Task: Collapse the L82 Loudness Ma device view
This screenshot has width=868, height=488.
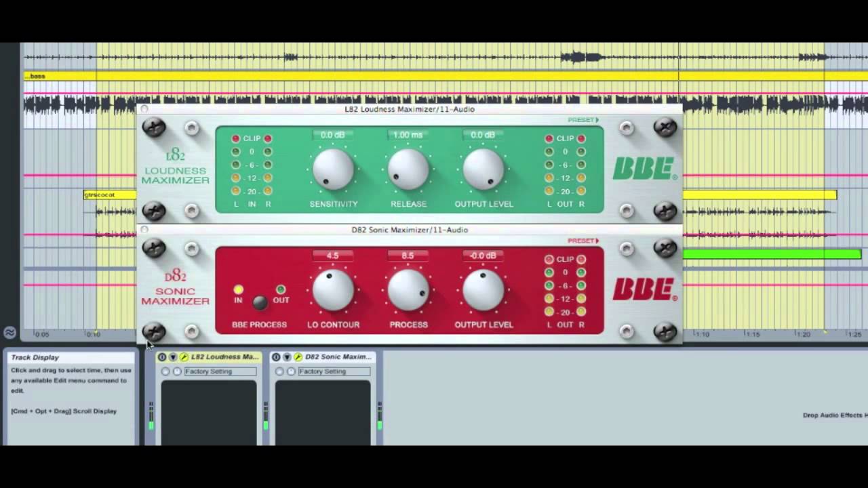Action: click(173, 357)
